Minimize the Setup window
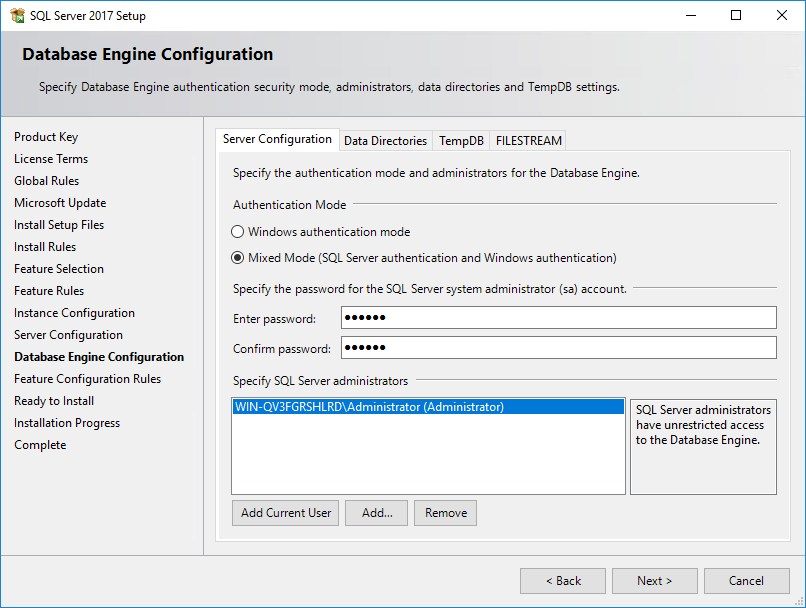Image resolution: width=806 pixels, height=608 pixels. click(x=691, y=15)
